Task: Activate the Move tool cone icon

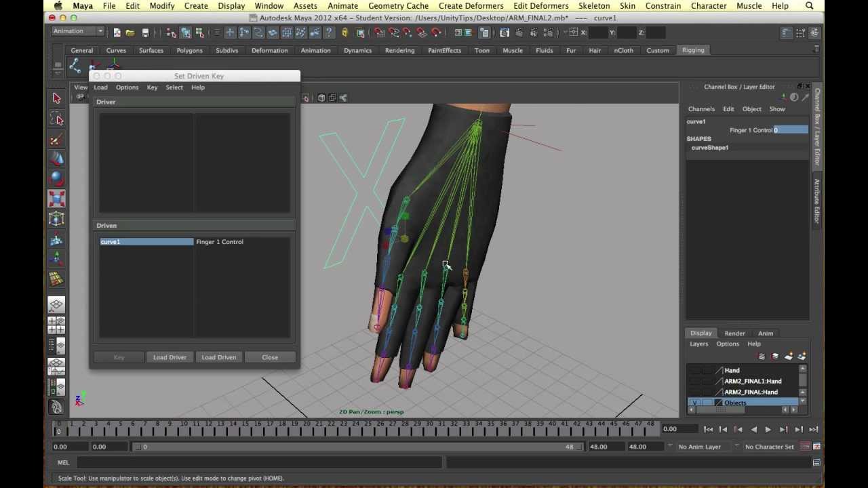Action: [56, 159]
